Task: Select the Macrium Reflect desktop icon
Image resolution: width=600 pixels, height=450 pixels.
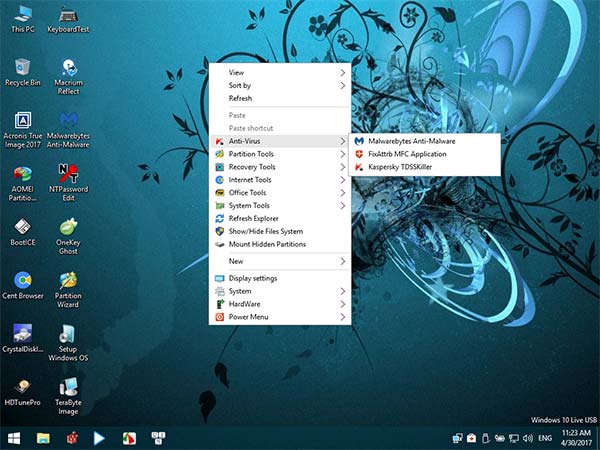Action: coord(68,76)
